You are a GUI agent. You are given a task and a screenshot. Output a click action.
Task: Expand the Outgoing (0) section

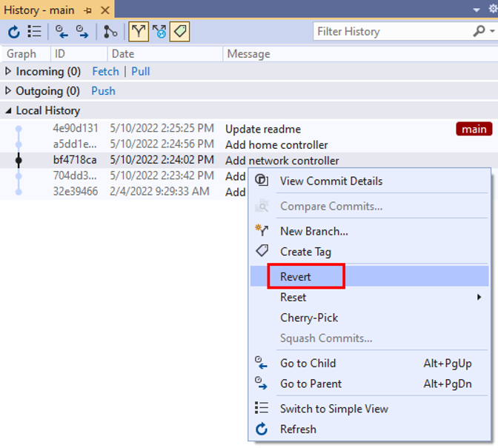pos(9,91)
